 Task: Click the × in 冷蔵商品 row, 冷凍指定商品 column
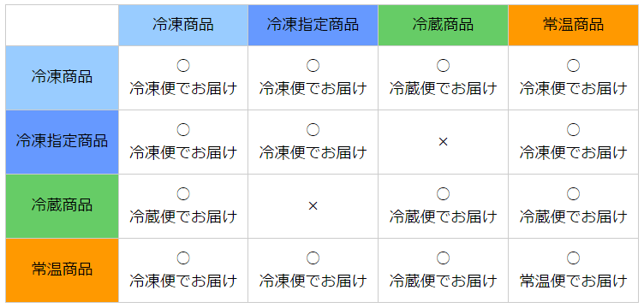point(313,206)
